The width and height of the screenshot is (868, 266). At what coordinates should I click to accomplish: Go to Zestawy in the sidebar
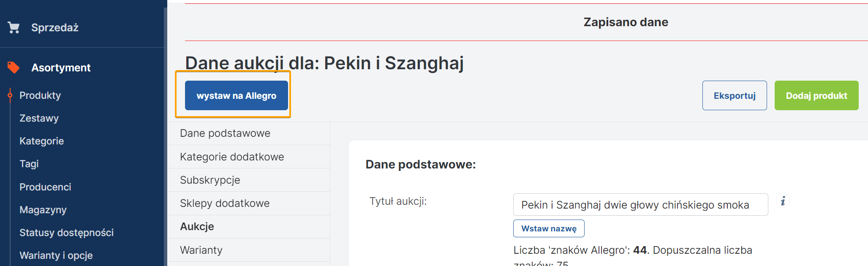(x=39, y=118)
